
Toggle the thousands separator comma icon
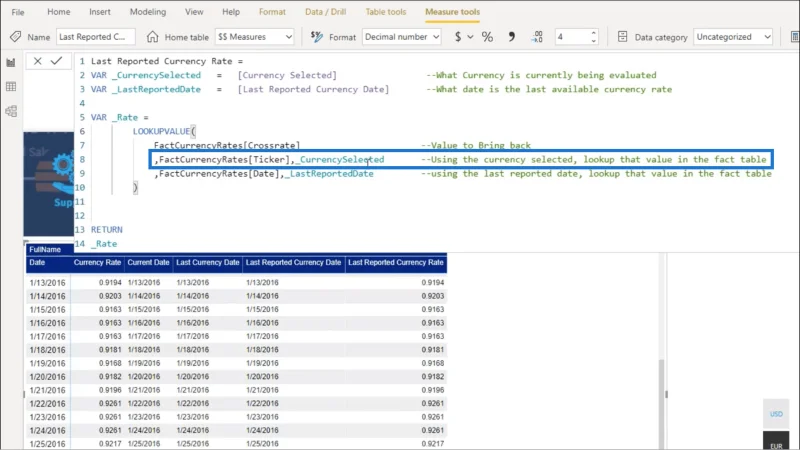(511, 37)
